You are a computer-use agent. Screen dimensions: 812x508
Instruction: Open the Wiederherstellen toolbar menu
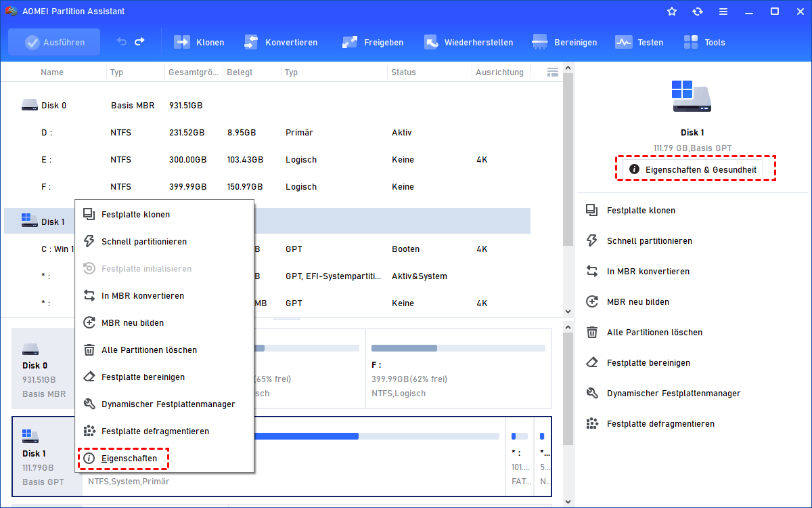(468, 42)
